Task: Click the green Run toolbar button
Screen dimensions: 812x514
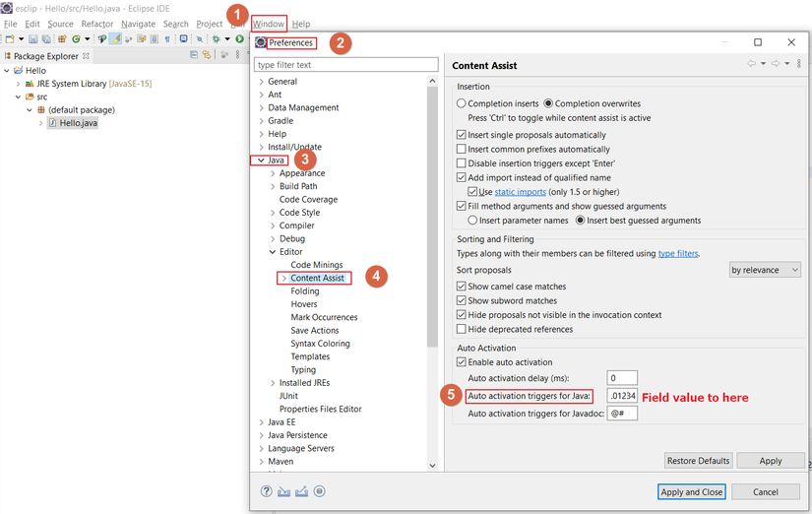Action: pyautogui.click(x=239, y=38)
